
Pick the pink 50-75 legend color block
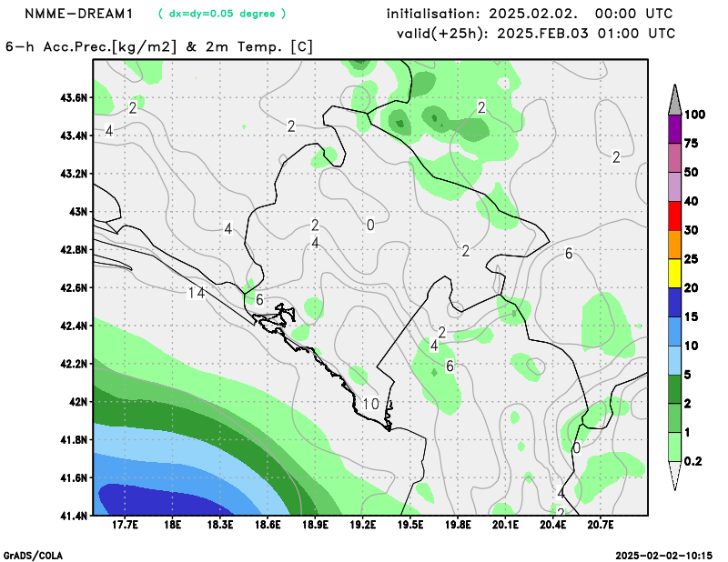[x=674, y=157]
